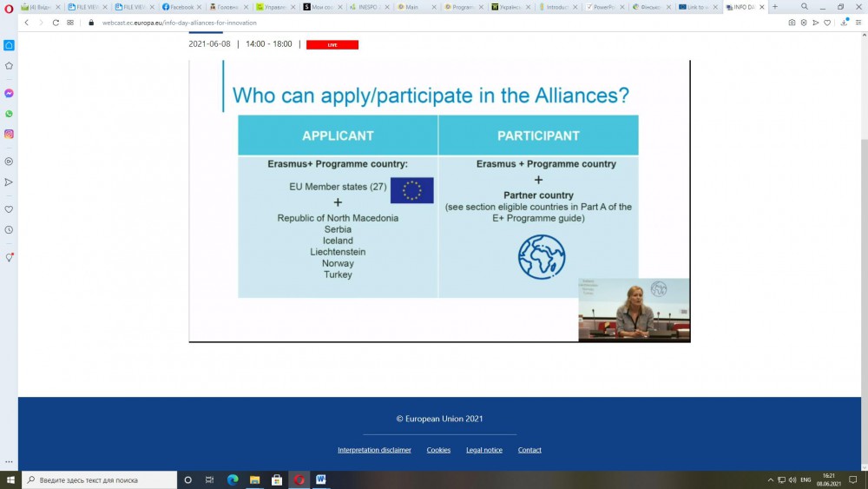Add page to bookmarks heart icon
The width and height of the screenshot is (868, 489).
coord(827,23)
